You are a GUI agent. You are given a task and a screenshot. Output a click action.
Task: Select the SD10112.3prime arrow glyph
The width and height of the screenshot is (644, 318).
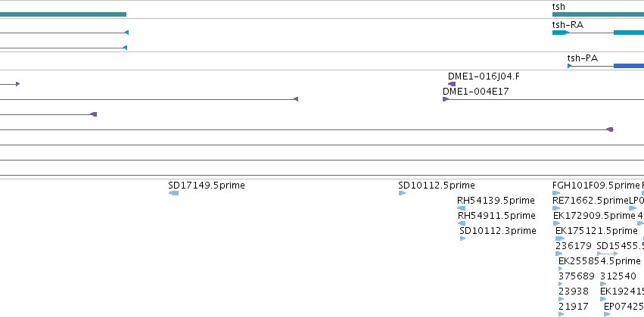(x=463, y=238)
